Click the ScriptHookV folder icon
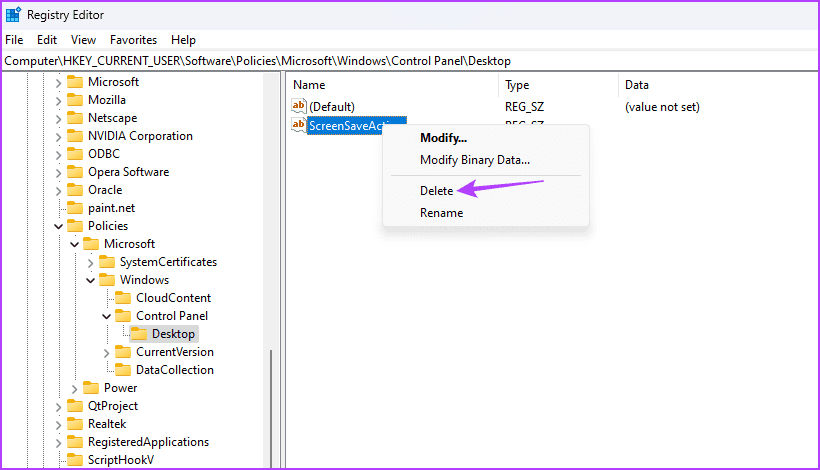The image size is (820, 470). click(75, 460)
